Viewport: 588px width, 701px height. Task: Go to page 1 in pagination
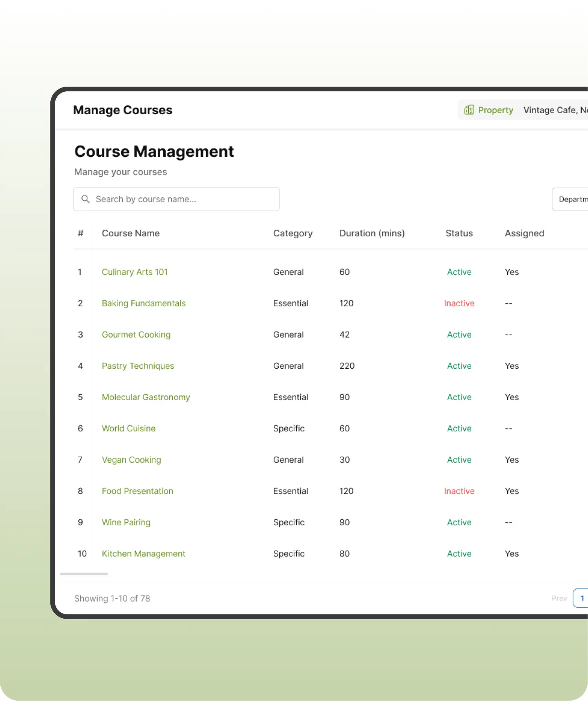(581, 598)
